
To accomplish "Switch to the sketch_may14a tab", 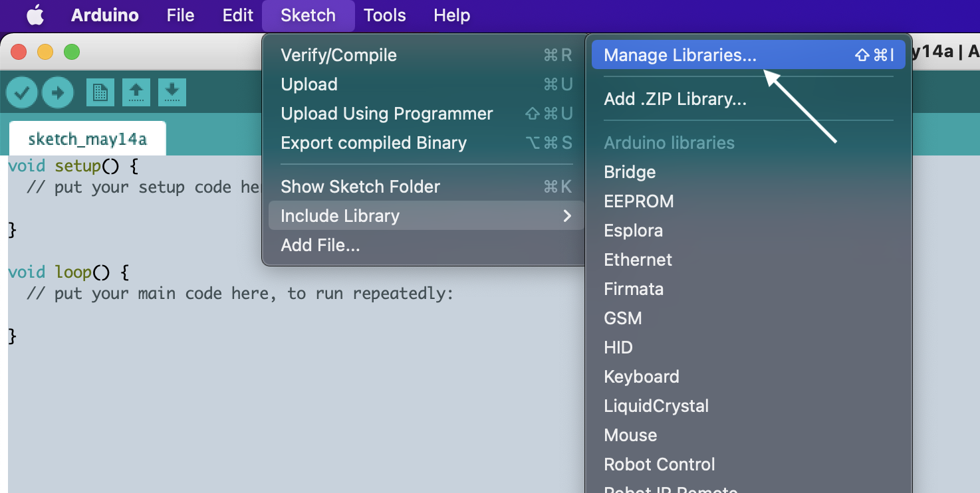I will click(x=87, y=139).
